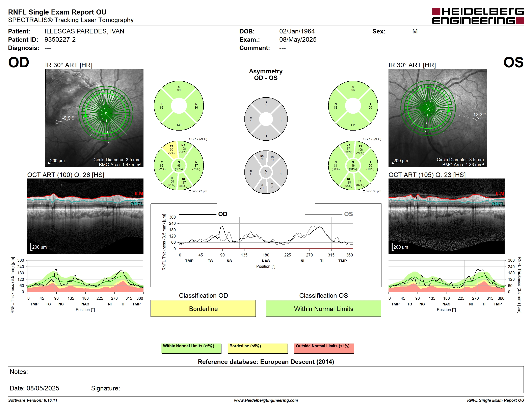The image size is (532, 411).
Task: Click the OS TI 171 (97%) sector
Action: pos(360,181)
